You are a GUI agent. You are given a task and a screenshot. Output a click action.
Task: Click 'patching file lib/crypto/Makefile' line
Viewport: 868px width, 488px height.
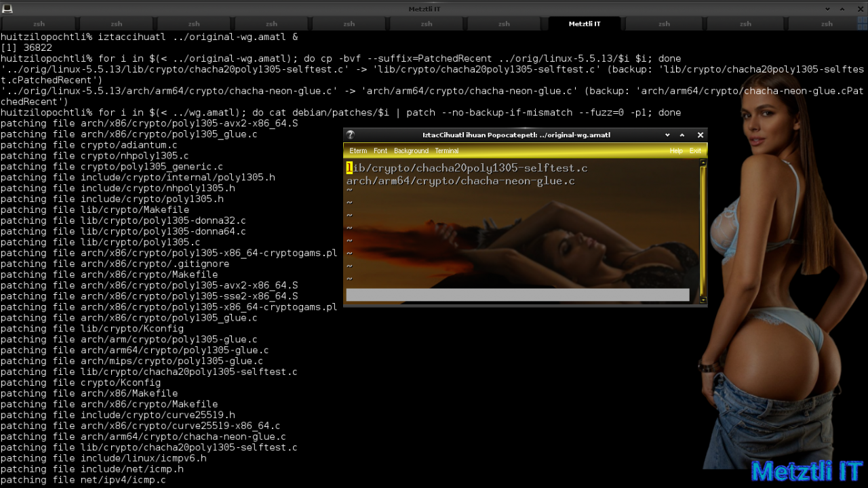(95, 210)
